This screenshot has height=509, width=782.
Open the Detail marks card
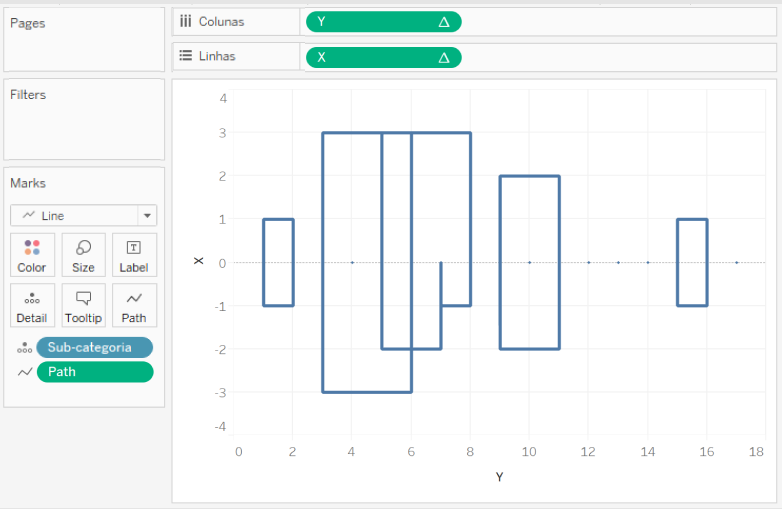(32, 305)
